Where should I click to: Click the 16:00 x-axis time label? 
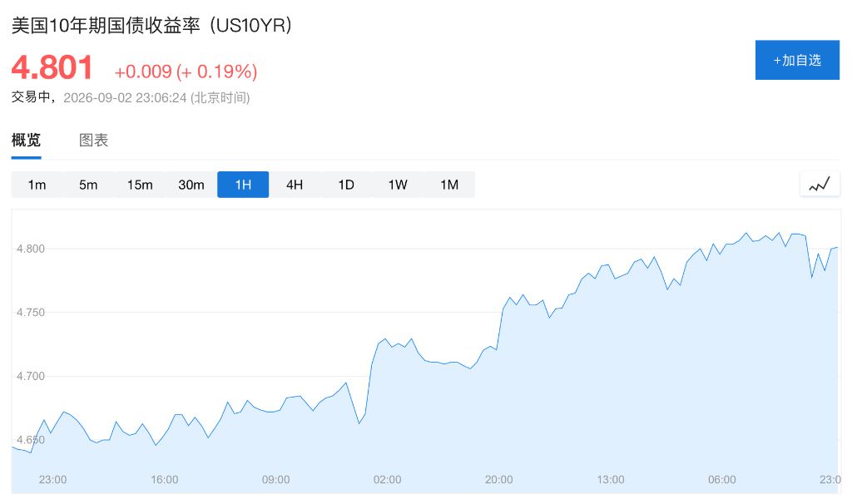[165, 480]
